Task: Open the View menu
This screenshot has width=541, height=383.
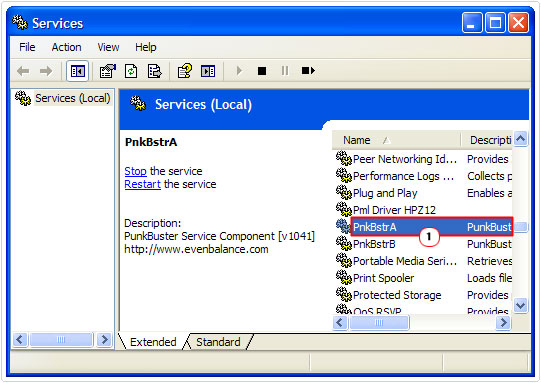Action: pyautogui.click(x=108, y=47)
